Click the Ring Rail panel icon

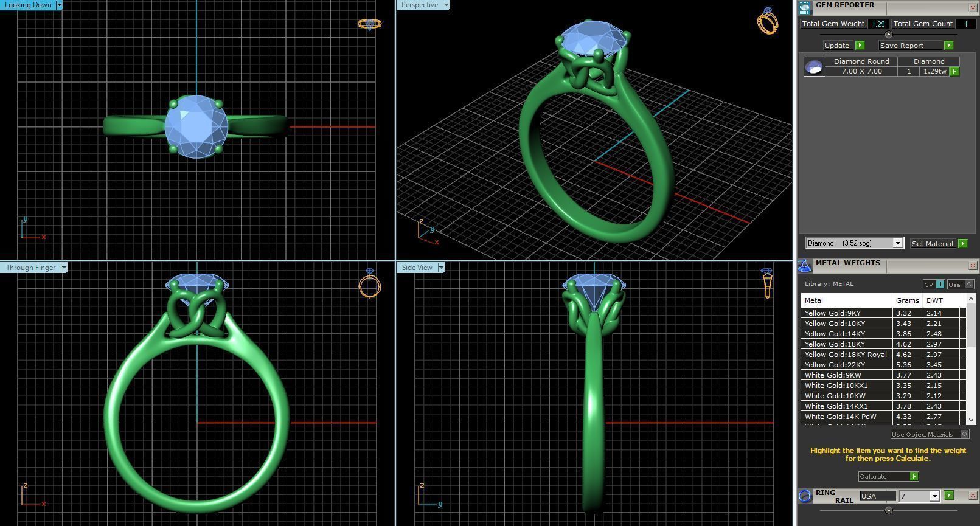(805, 496)
